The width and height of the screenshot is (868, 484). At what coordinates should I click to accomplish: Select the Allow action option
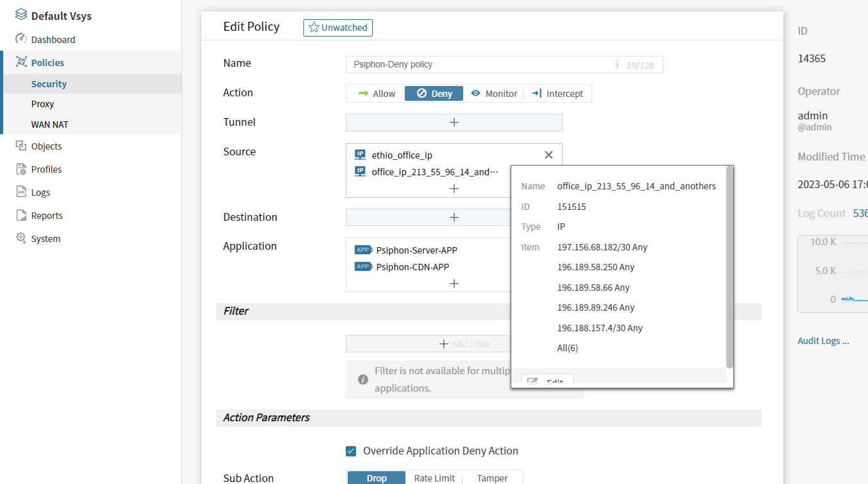click(377, 94)
